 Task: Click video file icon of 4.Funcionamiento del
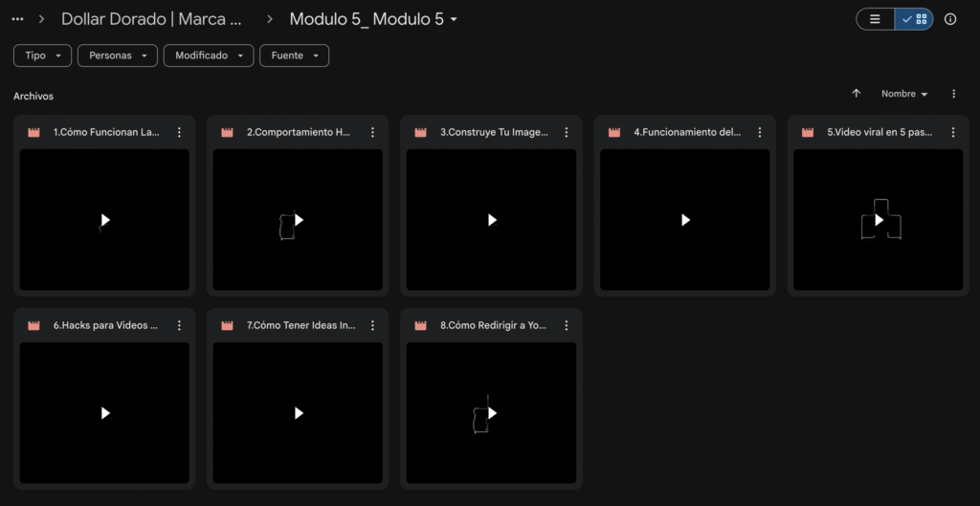coord(613,132)
